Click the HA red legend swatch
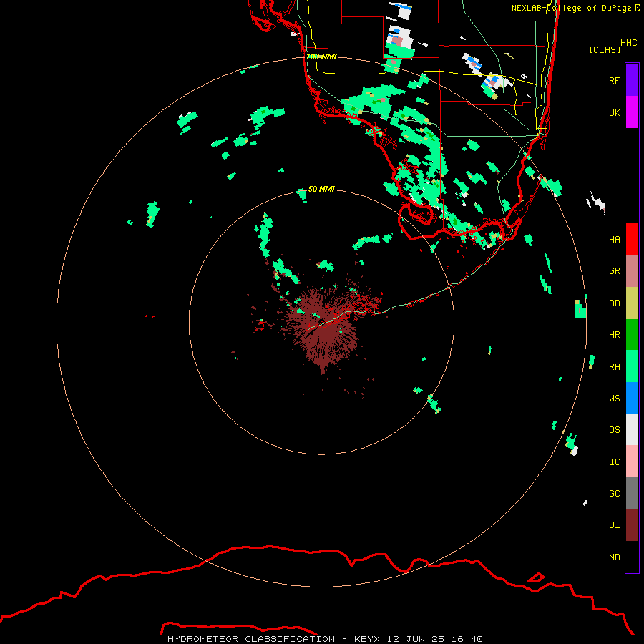644x644 pixels. pyautogui.click(x=632, y=239)
